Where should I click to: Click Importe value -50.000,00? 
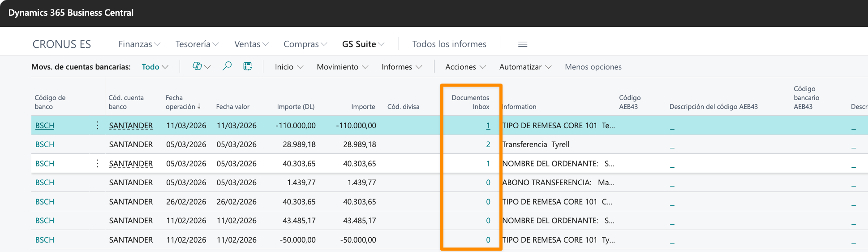[x=358, y=240]
